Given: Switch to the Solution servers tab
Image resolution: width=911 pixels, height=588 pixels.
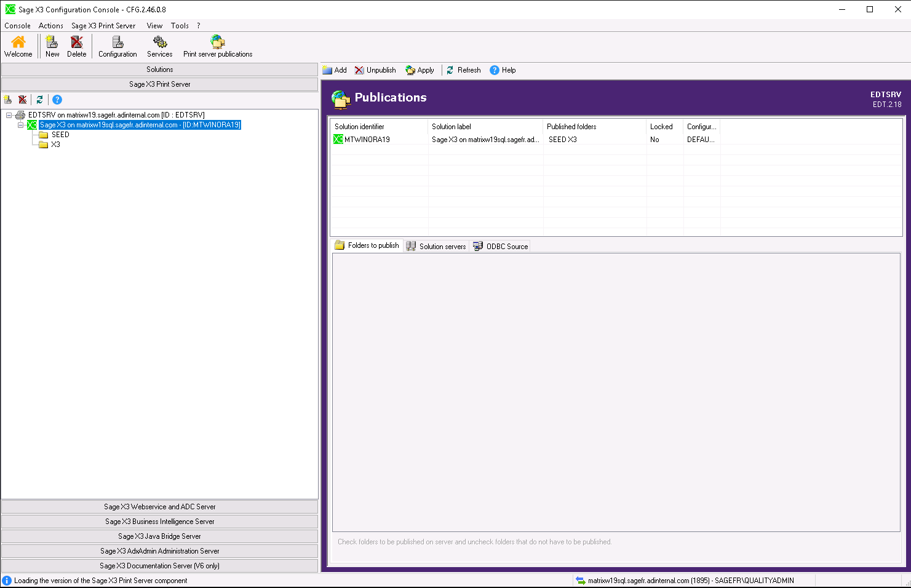Looking at the screenshot, I should (436, 246).
